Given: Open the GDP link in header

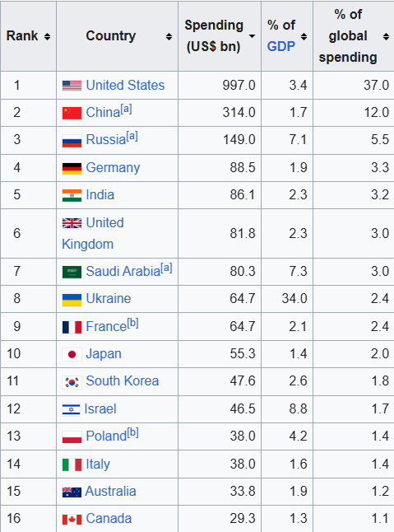Looking at the screenshot, I should tap(281, 46).
